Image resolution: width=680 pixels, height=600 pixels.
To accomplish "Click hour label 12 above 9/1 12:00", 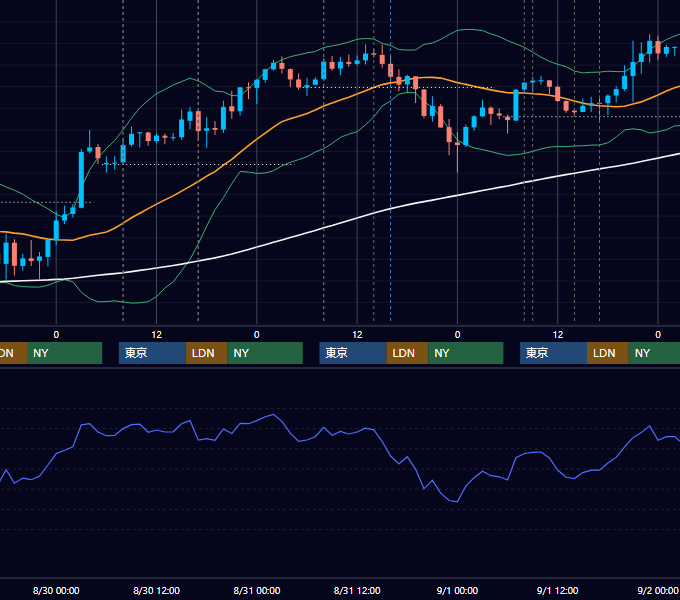I will [x=558, y=334].
